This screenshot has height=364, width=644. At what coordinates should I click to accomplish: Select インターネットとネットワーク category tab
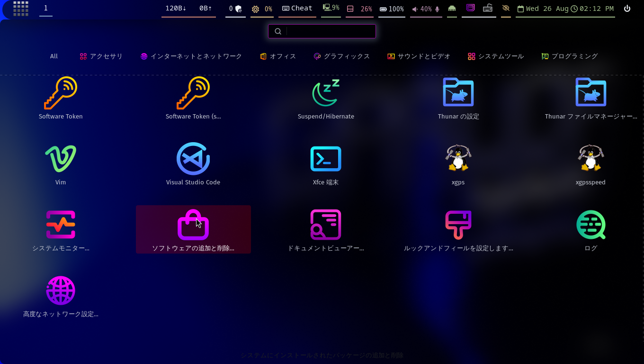pos(191,56)
